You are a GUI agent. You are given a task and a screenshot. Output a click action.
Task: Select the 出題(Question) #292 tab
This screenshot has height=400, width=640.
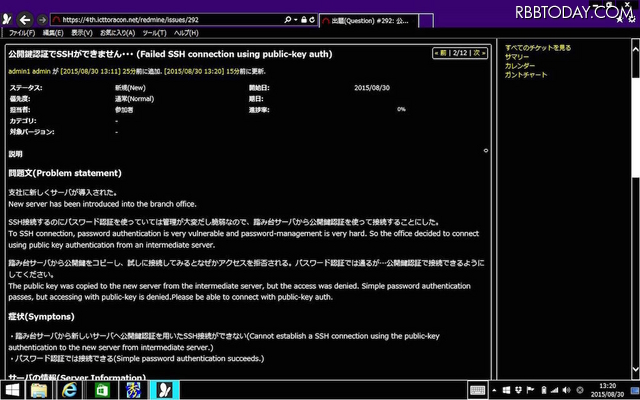click(369, 21)
